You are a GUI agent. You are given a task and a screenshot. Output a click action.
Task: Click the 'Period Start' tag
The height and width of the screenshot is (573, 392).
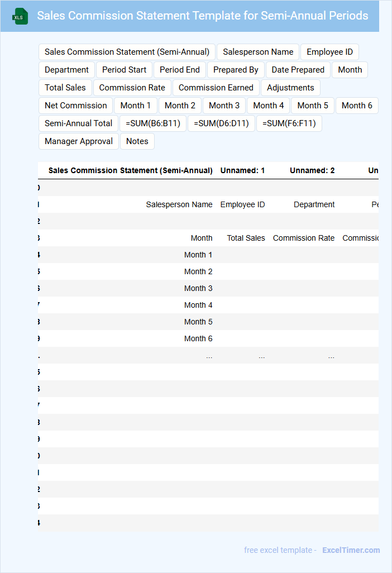point(124,70)
